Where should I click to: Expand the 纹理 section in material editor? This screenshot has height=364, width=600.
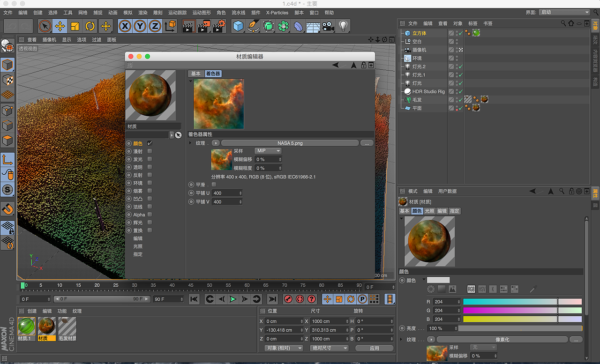coord(190,143)
